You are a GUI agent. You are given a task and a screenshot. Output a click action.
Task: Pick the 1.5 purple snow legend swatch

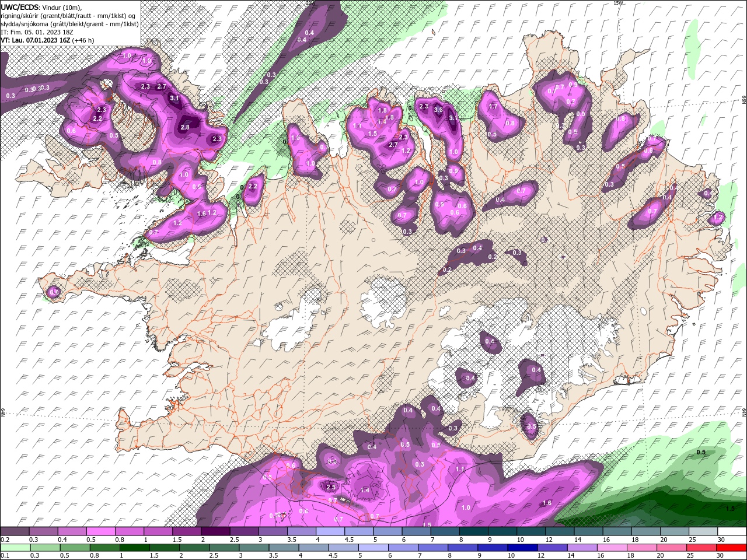pos(187,532)
